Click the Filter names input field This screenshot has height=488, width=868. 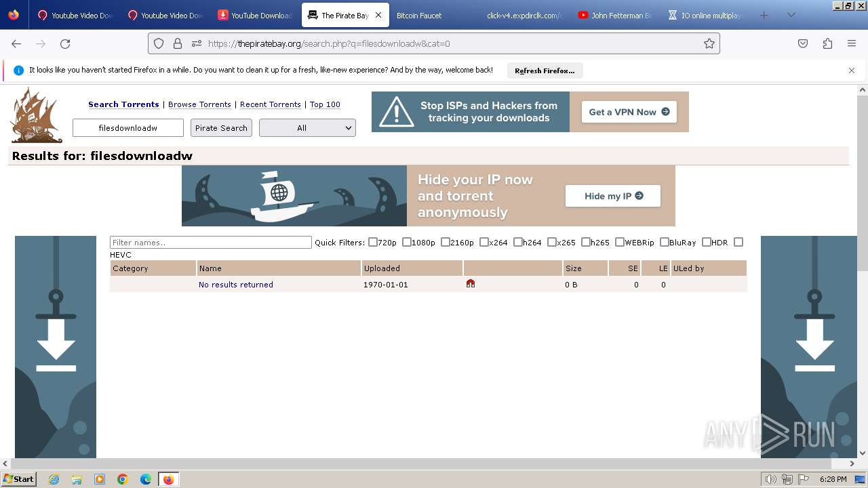click(211, 243)
